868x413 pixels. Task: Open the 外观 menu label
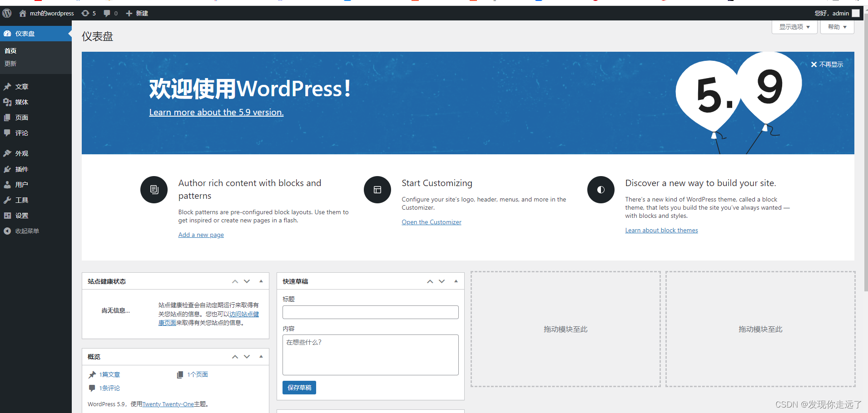(22, 153)
